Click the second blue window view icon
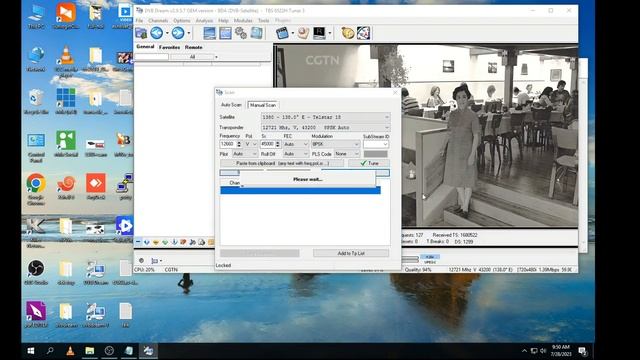This screenshot has height=360, width=640. click(225, 33)
